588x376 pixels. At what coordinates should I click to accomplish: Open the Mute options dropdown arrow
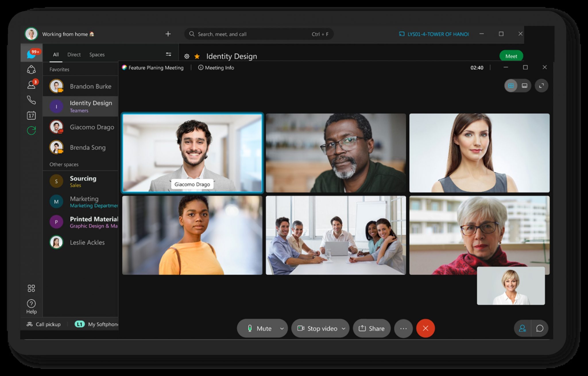click(282, 328)
